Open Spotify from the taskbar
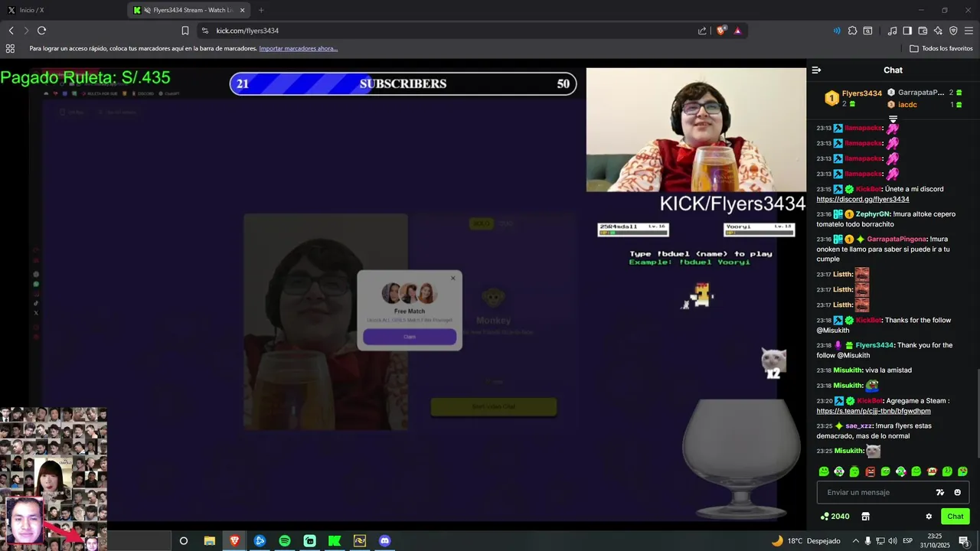 click(x=285, y=541)
